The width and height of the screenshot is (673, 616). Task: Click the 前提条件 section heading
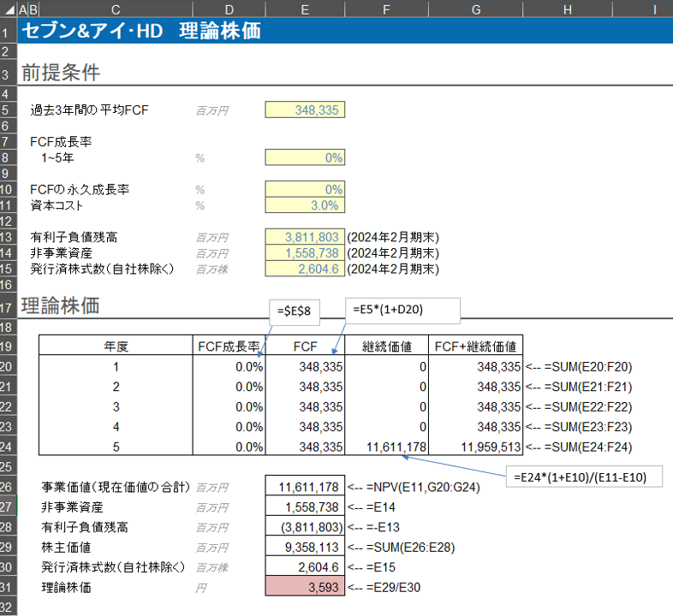61,72
